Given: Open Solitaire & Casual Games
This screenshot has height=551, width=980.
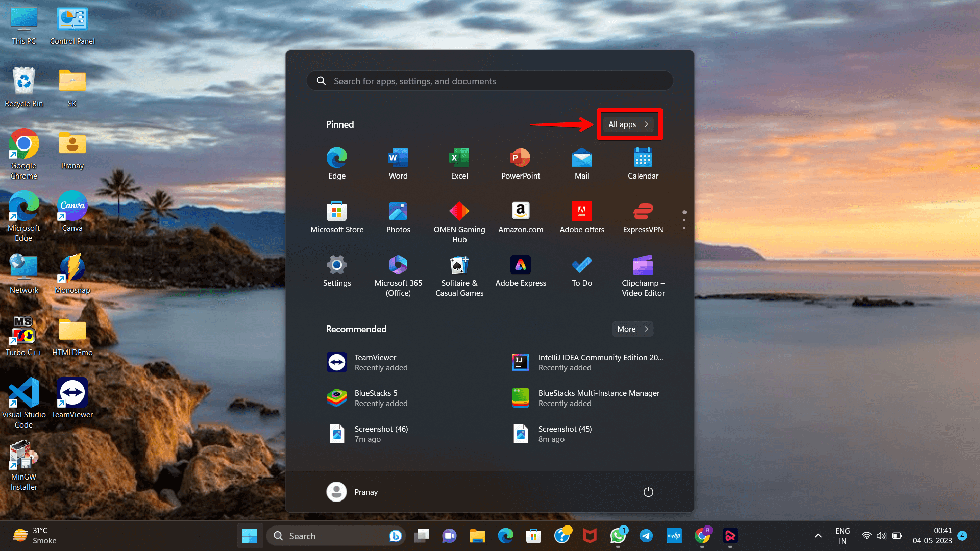Looking at the screenshot, I should [459, 276].
